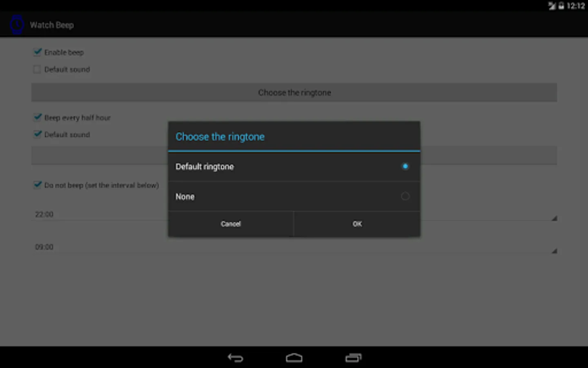Screen dimensions: 588x368
Task: Tap the Back navigation icon
Action: [x=235, y=358]
